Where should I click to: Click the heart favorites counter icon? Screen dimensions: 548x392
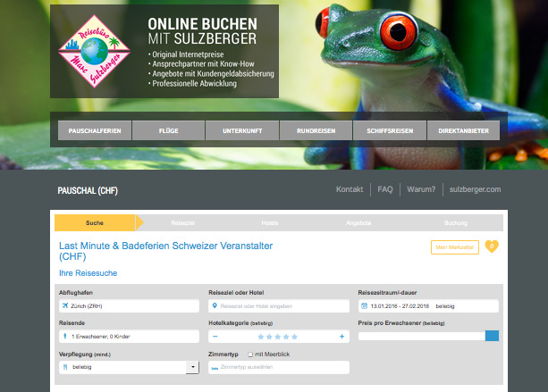[491, 246]
